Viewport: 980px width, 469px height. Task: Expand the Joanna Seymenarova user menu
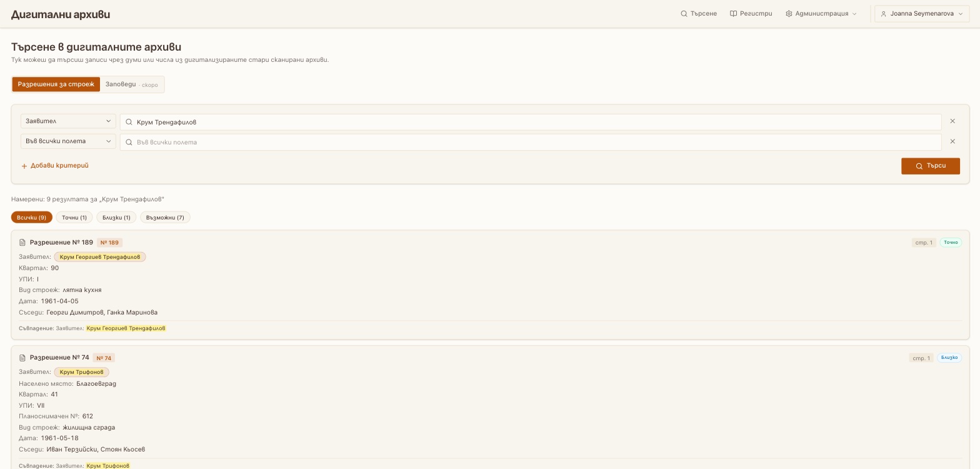click(922, 14)
